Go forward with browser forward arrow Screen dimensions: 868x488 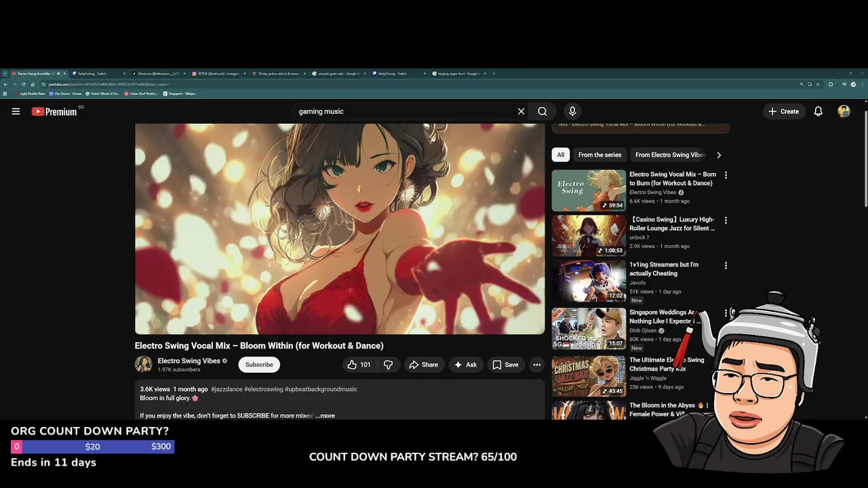pos(14,84)
